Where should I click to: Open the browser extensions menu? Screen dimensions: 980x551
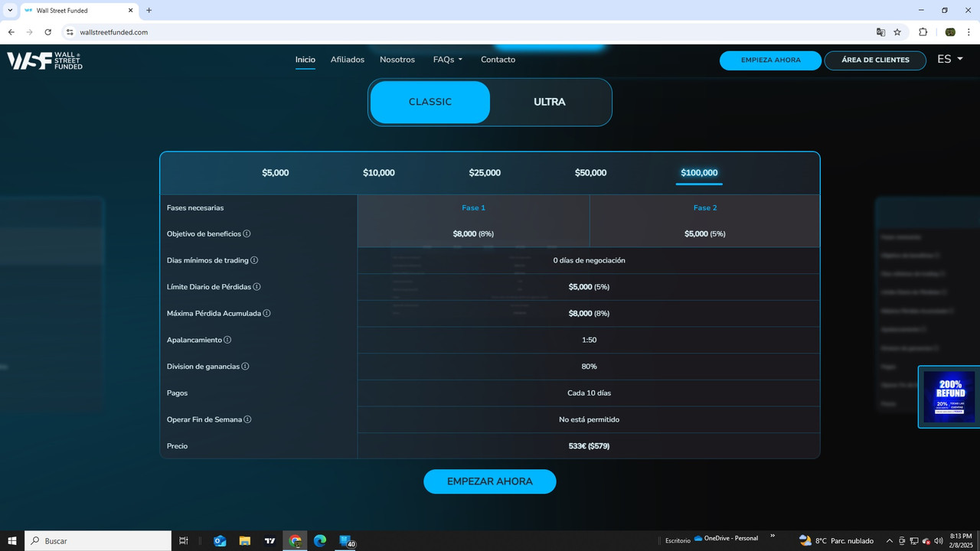tap(923, 32)
